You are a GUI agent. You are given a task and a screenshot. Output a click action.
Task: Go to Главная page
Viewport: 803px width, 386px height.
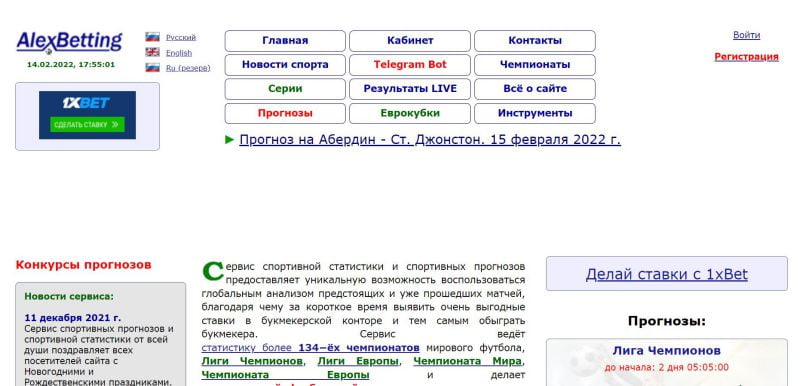coord(285,41)
